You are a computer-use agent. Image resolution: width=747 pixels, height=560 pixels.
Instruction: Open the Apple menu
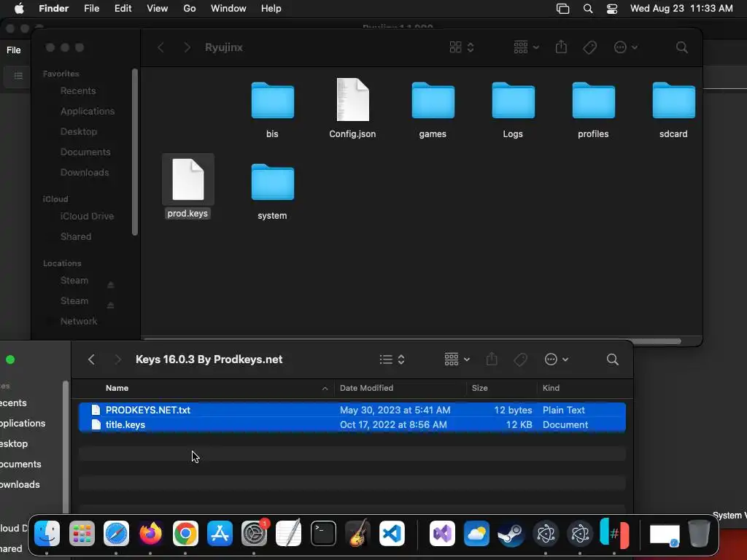[19, 9]
